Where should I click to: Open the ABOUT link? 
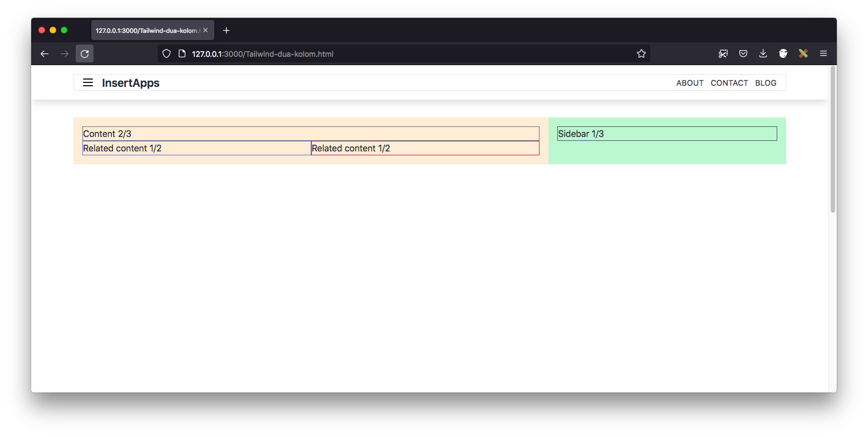(690, 83)
